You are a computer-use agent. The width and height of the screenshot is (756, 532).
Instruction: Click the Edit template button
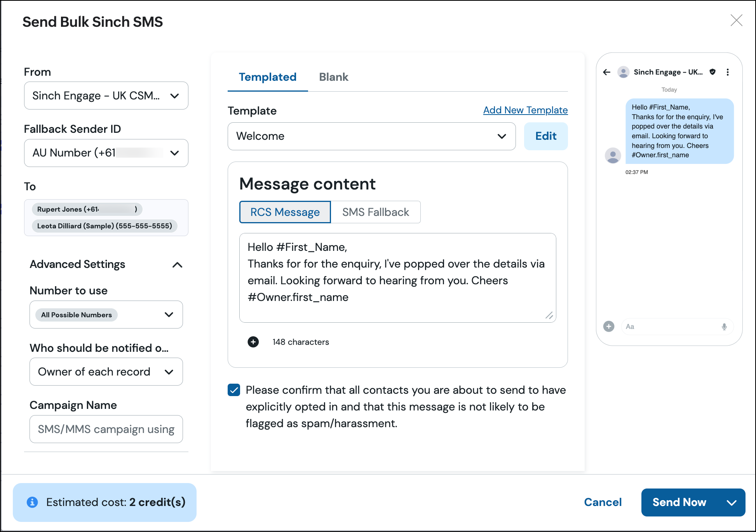pos(546,136)
